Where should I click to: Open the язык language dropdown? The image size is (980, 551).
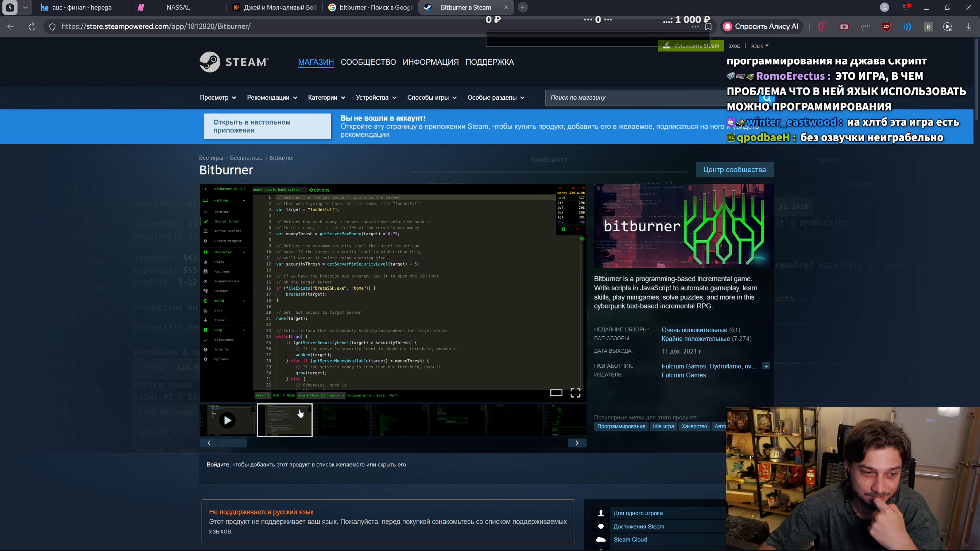pos(760,46)
